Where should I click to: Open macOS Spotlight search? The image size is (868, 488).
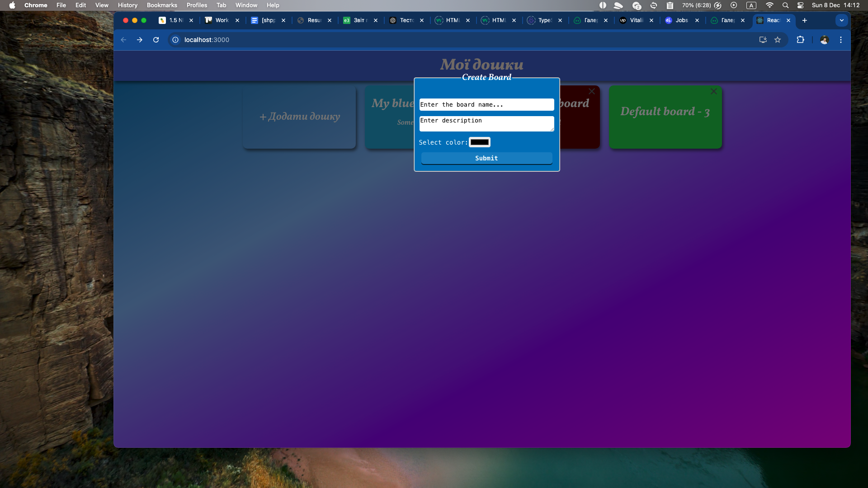coord(786,5)
